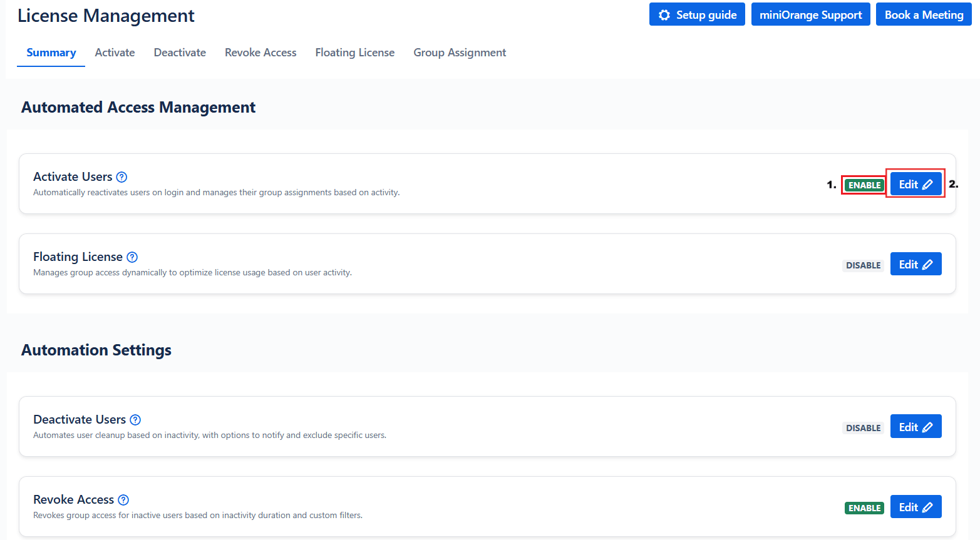Contact miniOrange Support
This screenshot has height=540, width=980.
pos(810,15)
